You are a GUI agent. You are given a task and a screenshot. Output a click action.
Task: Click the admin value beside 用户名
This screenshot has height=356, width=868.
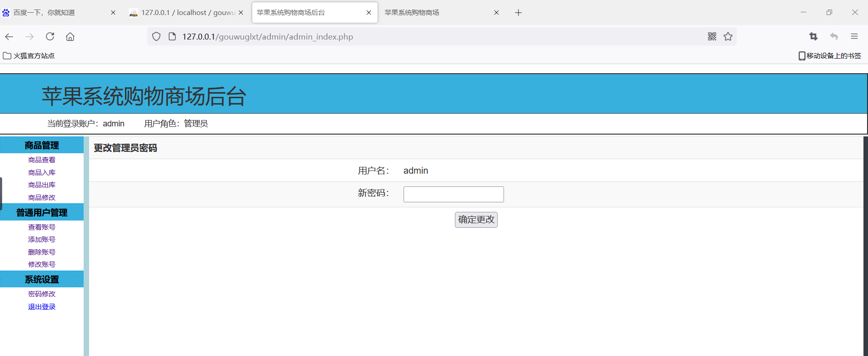tap(416, 170)
